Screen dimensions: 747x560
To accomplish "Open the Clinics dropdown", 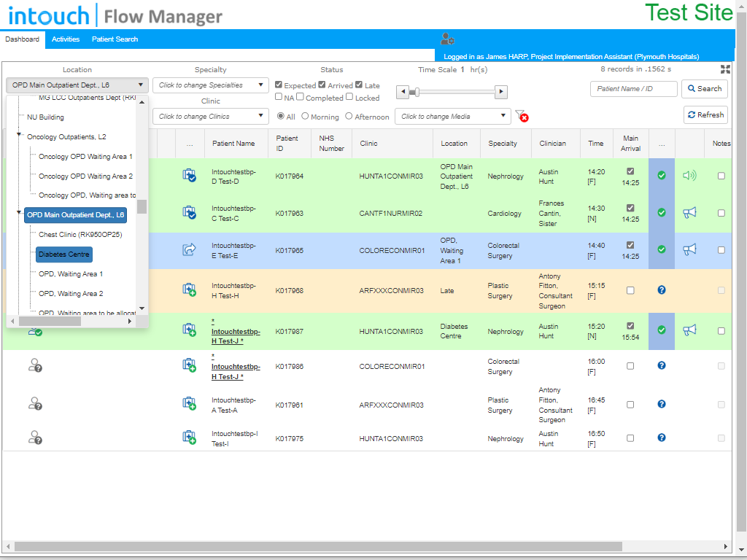I will pos(211,116).
